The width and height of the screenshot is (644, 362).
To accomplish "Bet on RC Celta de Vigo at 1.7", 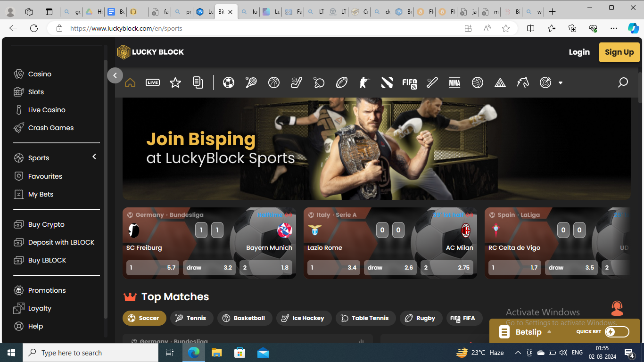I will 515,267.
